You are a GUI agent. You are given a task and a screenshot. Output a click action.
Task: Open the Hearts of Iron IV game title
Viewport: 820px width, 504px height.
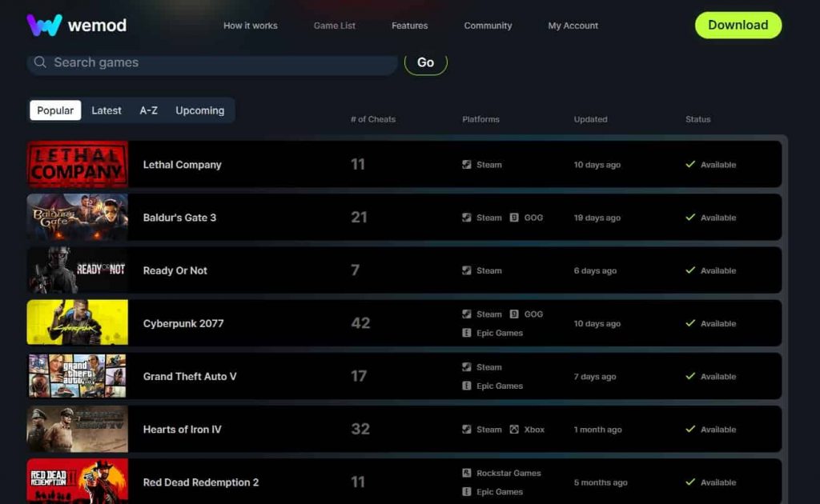(182, 430)
